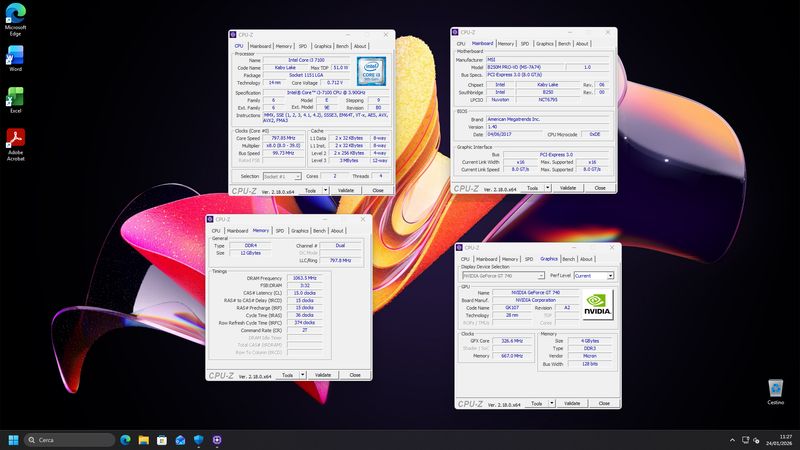This screenshot has width=800, height=450.
Task: Click Tools button in CPU window
Action: 310,190
